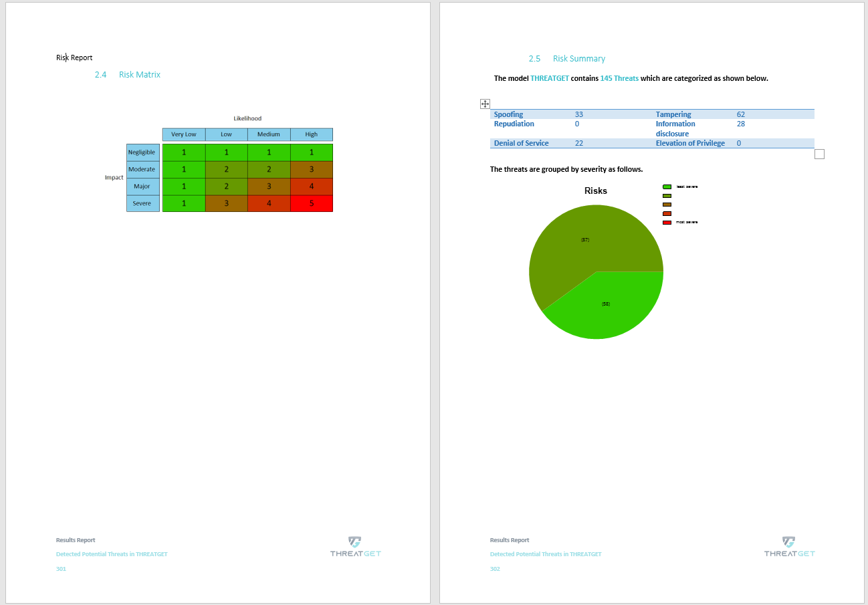868x605 pixels.
Task: Click the Tampering count value 62
Action: pyautogui.click(x=740, y=114)
